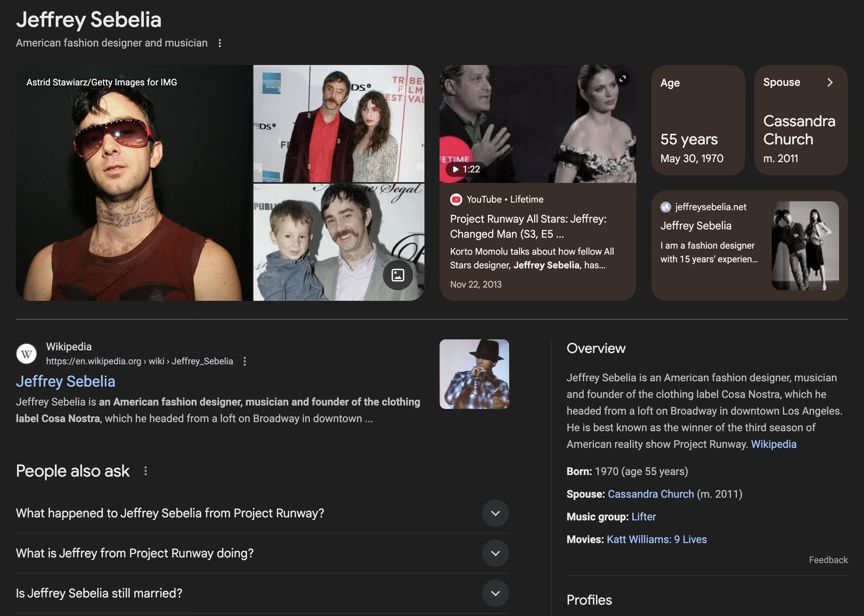This screenshot has width=864, height=616.
Task: Expand "What happened to Jeffrey Sebelia" question
Action: click(495, 513)
